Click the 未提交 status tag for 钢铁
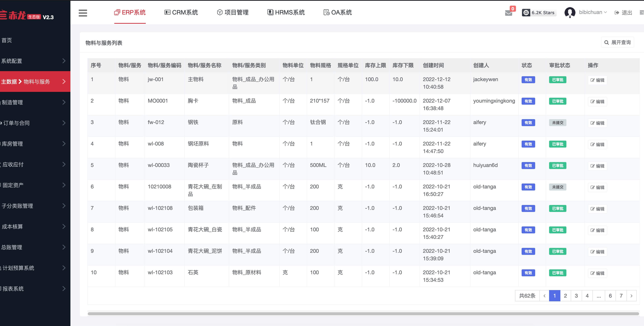The width and height of the screenshot is (644, 326). (x=558, y=123)
